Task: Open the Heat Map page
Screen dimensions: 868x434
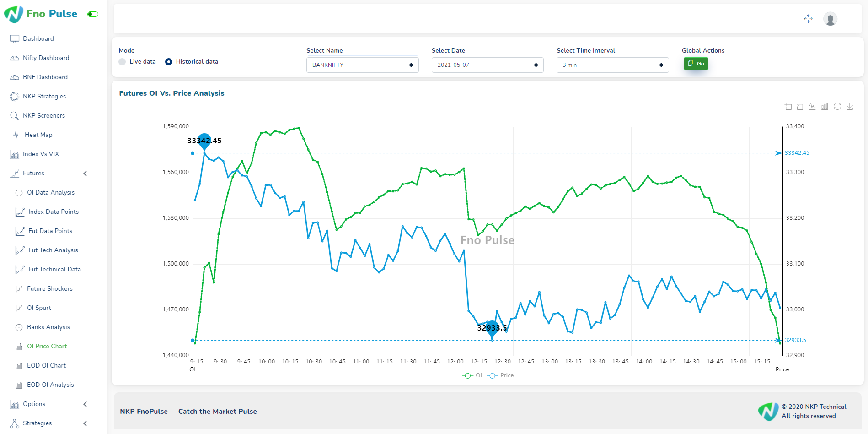Action: [x=38, y=135]
